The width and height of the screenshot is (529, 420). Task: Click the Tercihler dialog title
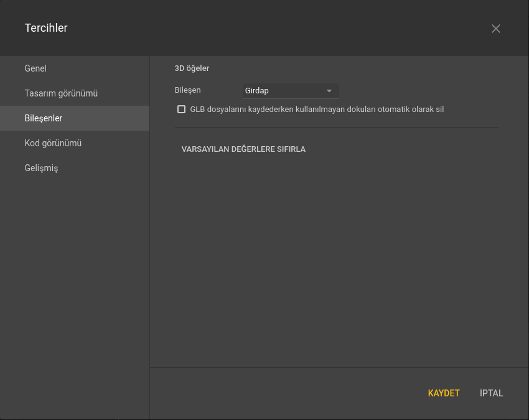pos(46,28)
